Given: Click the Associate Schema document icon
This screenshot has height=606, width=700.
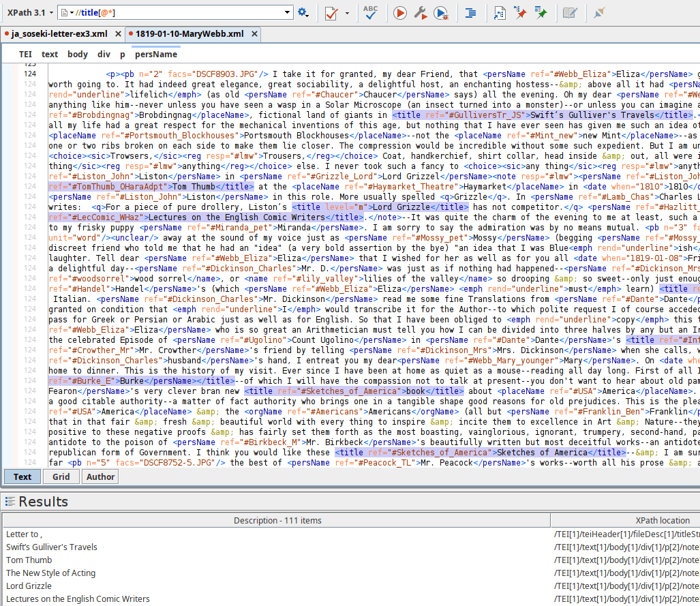Looking at the screenshot, I should [x=500, y=13].
